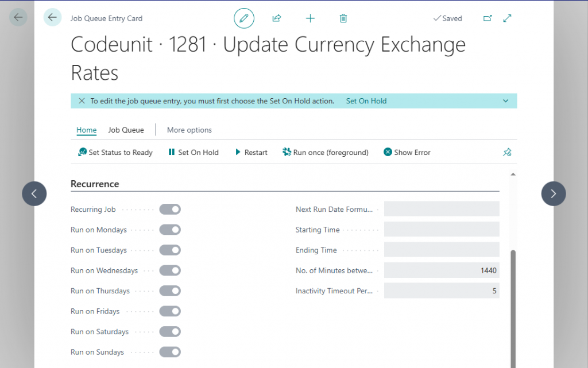The height and width of the screenshot is (368, 588).
Task: Click back arrow beside Job Queue Entry Card
Action: click(52, 18)
